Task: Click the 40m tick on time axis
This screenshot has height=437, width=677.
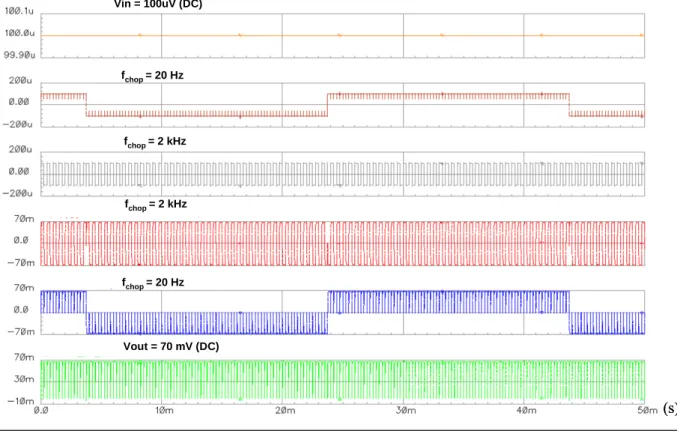Action: click(527, 411)
